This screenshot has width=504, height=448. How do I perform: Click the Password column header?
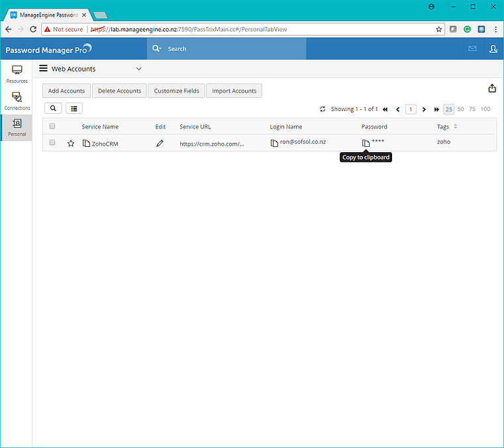click(374, 126)
